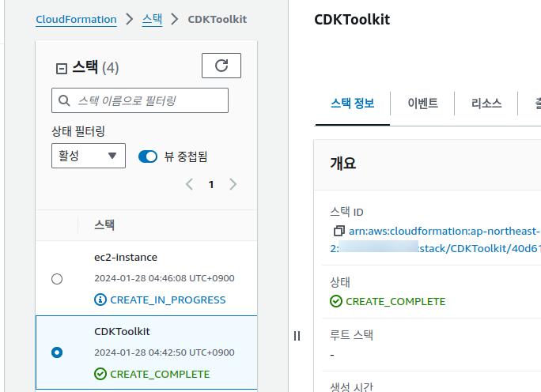Click the 상태 필터링 label
The width and height of the screenshot is (541, 392).
point(78,131)
